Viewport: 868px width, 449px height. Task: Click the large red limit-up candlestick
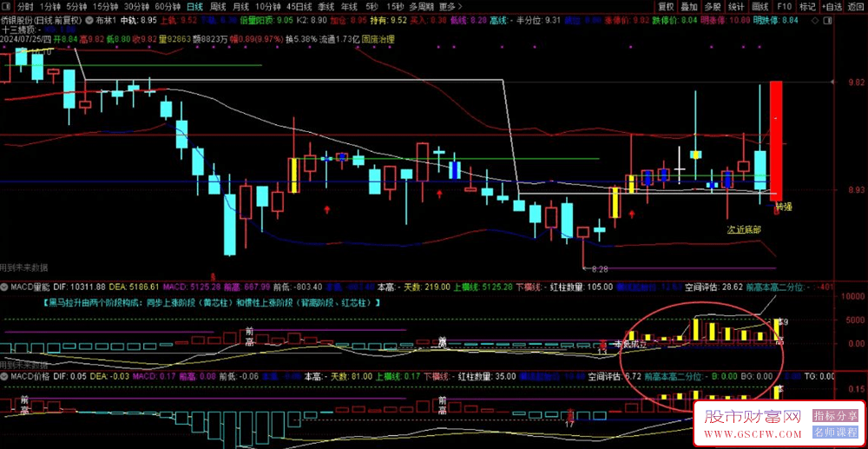click(776, 141)
